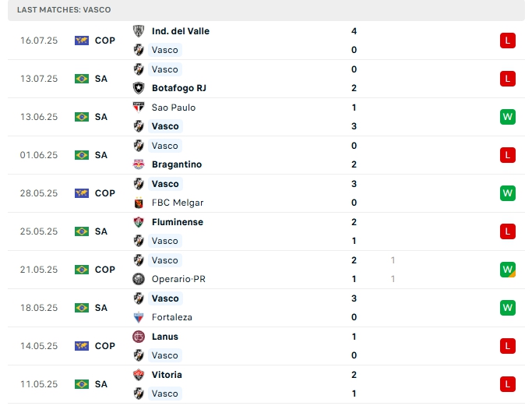
Task: Click the FBC Melgar club crest
Action: (x=139, y=203)
